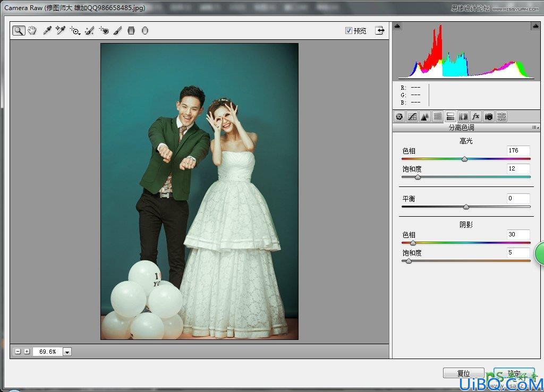The image size is (544, 392).
Task: Click the 阴影 shadows section label
Action: click(466, 225)
